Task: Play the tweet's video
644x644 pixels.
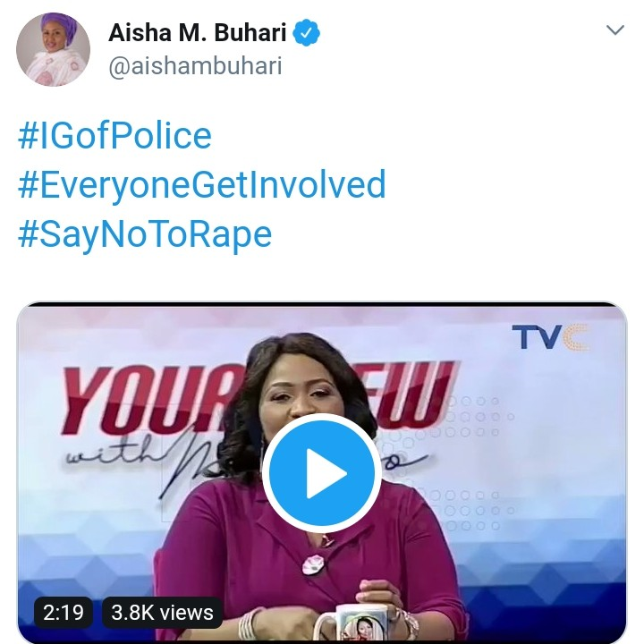Action: point(322,474)
